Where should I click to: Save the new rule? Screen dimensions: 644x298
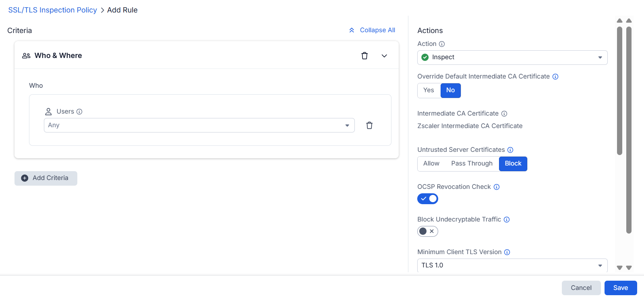pyautogui.click(x=621, y=288)
